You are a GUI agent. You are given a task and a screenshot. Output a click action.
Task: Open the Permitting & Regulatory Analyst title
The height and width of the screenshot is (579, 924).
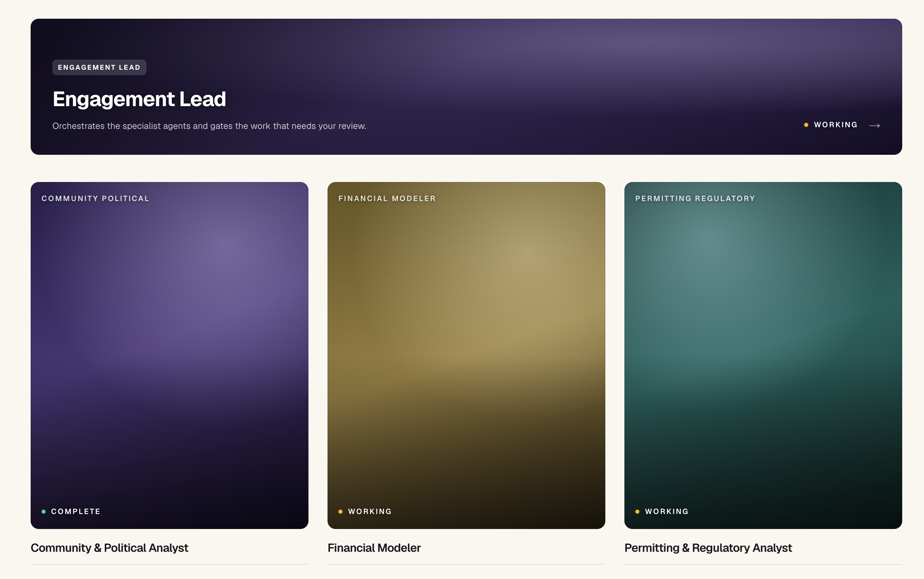click(708, 548)
